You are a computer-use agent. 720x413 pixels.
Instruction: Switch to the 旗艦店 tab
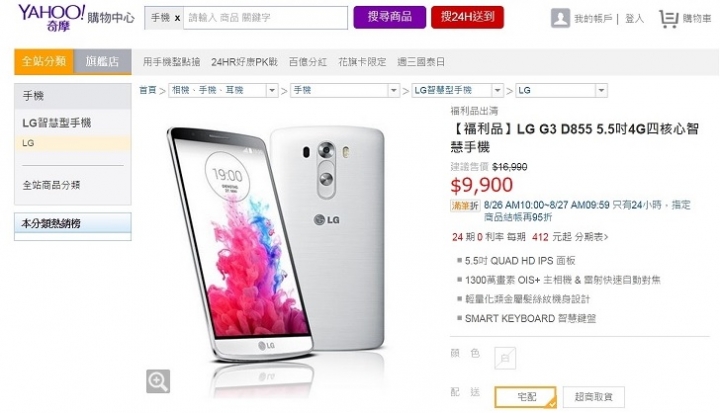click(x=102, y=61)
